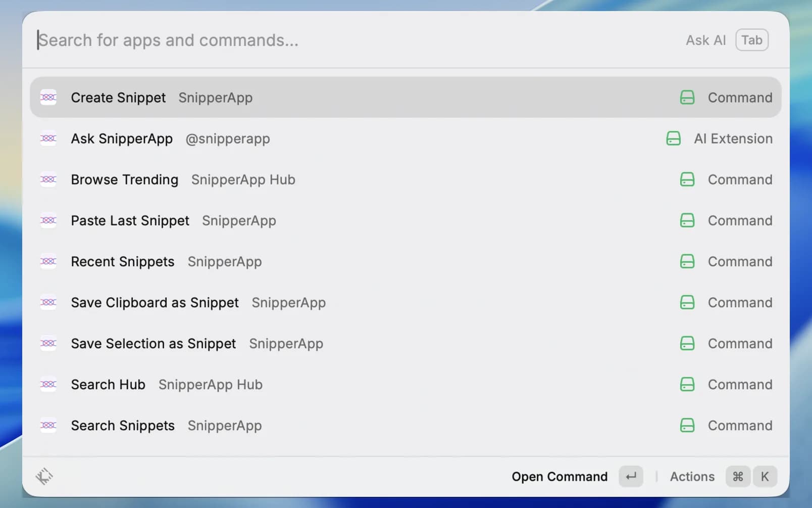Click the K key hint in the footer
This screenshot has height=508, width=812.
pos(765,476)
